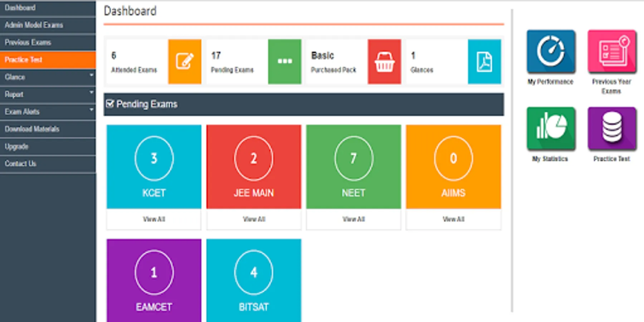This screenshot has width=644, height=322.
Task: Click the EAMCET tile label
Action: pos(154,307)
